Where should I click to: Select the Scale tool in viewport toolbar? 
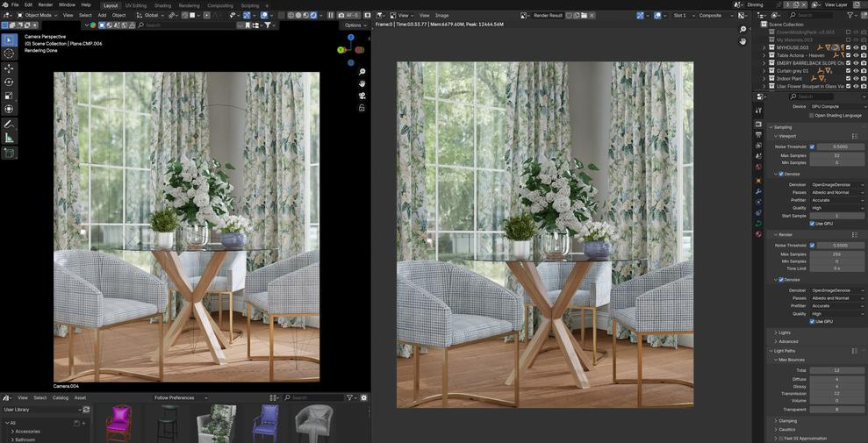tap(9, 95)
